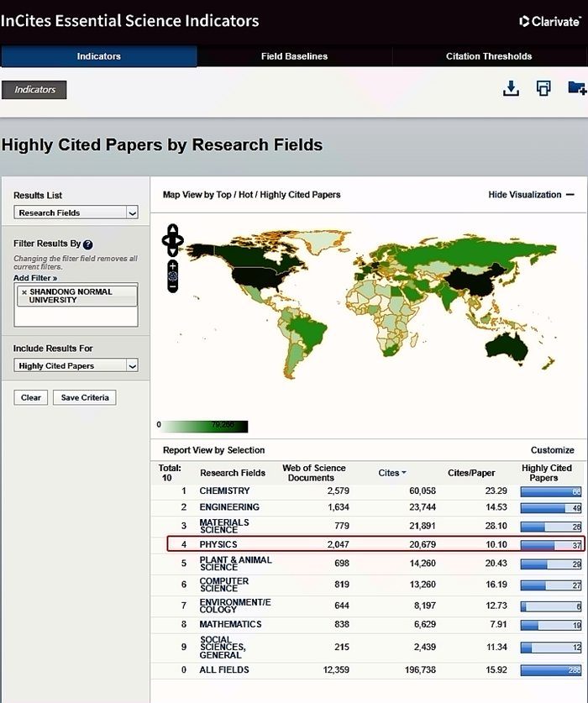588x703 pixels.
Task: Click the map pan control arrows
Action: click(x=173, y=241)
